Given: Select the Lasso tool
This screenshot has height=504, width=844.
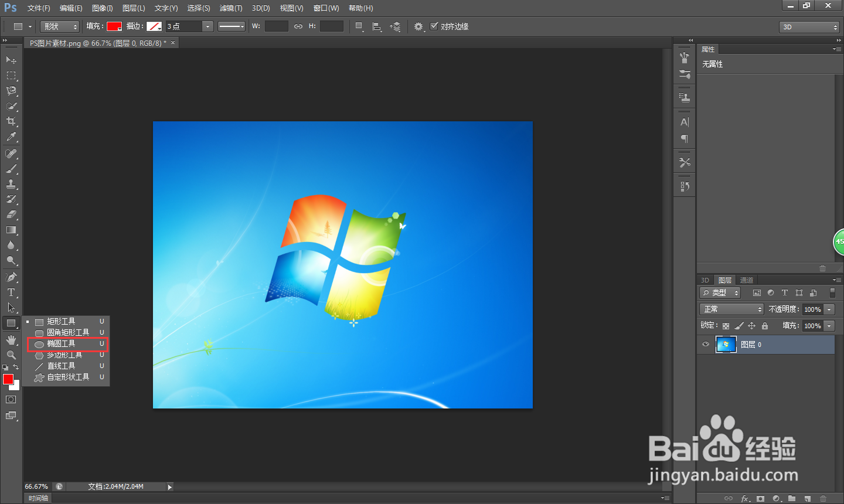Looking at the screenshot, I should pos(11,91).
